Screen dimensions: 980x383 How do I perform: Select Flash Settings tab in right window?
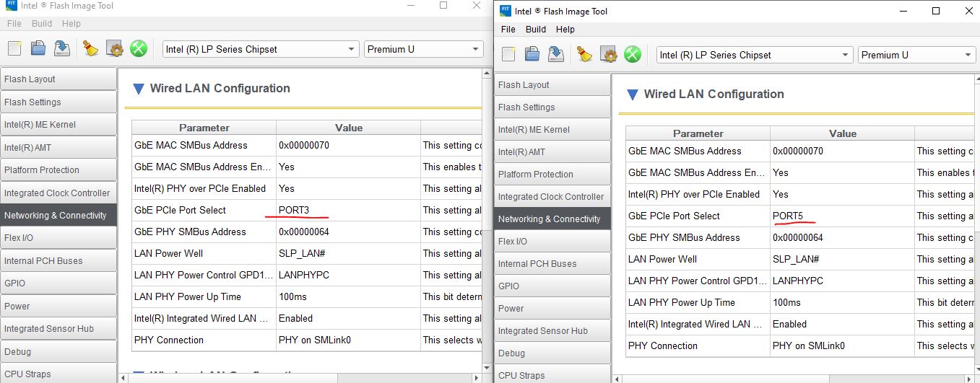click(552, 107)
